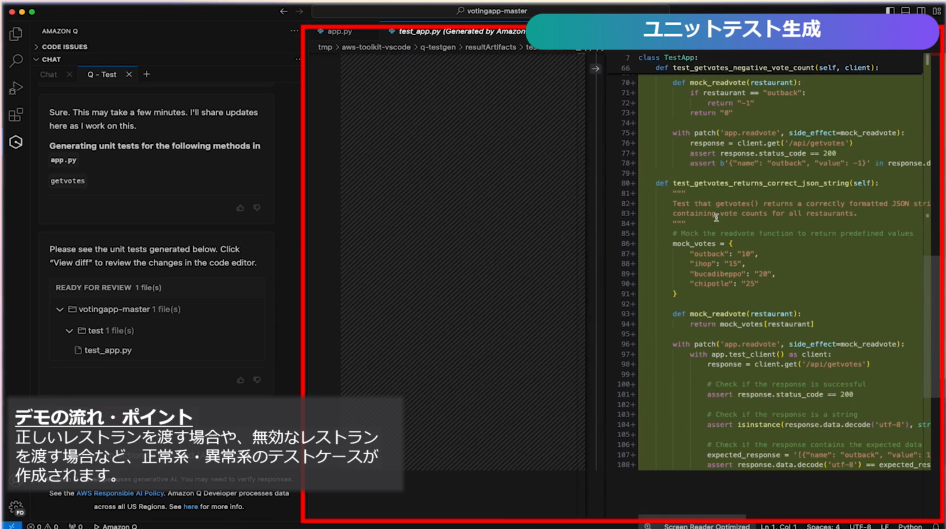
Task: Click the resultArtifacts breadcrumb
Action: [490, 47]
